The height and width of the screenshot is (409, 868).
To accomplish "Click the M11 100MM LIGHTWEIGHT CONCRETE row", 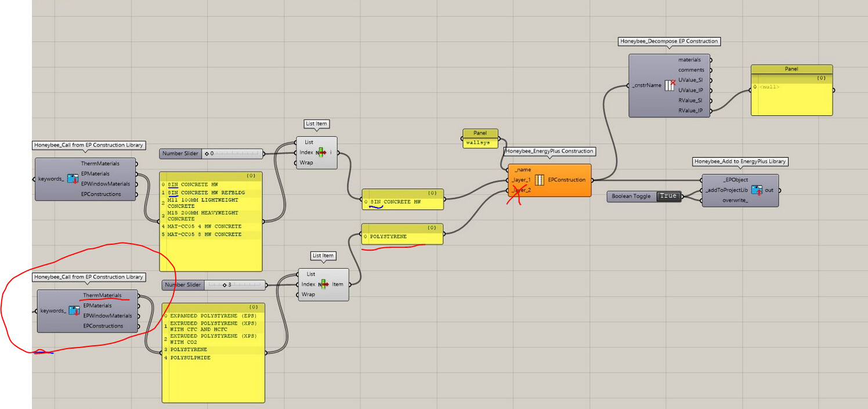I will click(x=211, y=203).
